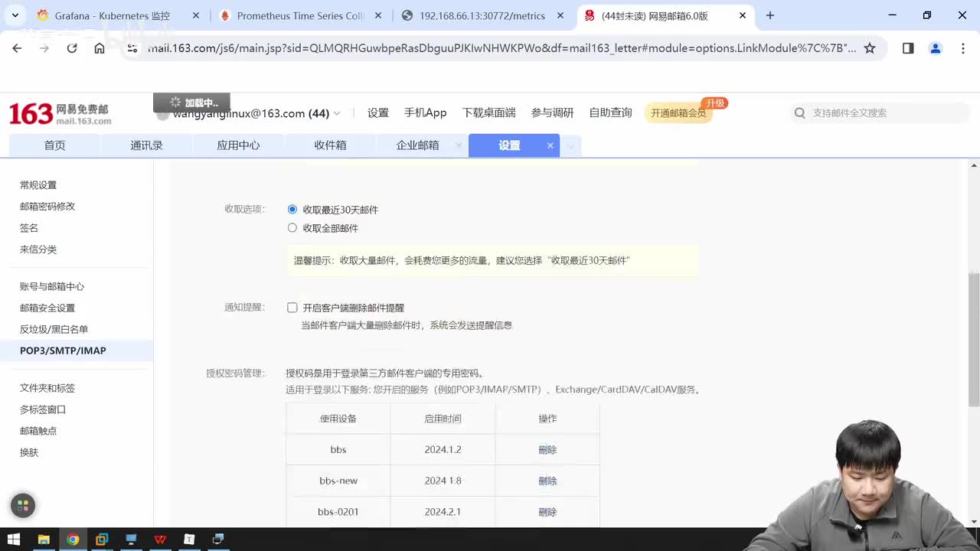Viewport: 980px width, 551px height.
Task: Open 邮箱密码修改 in sidebar
Action: (47, 207)
